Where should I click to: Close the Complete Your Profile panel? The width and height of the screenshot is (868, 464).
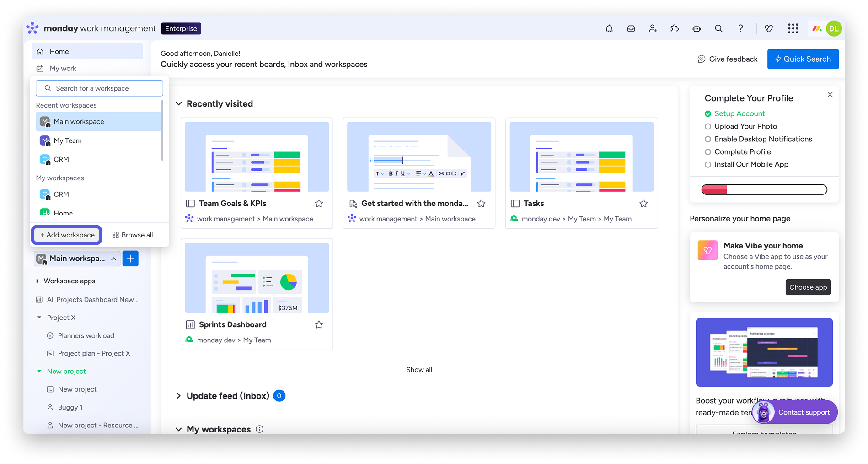pos(830,95)
